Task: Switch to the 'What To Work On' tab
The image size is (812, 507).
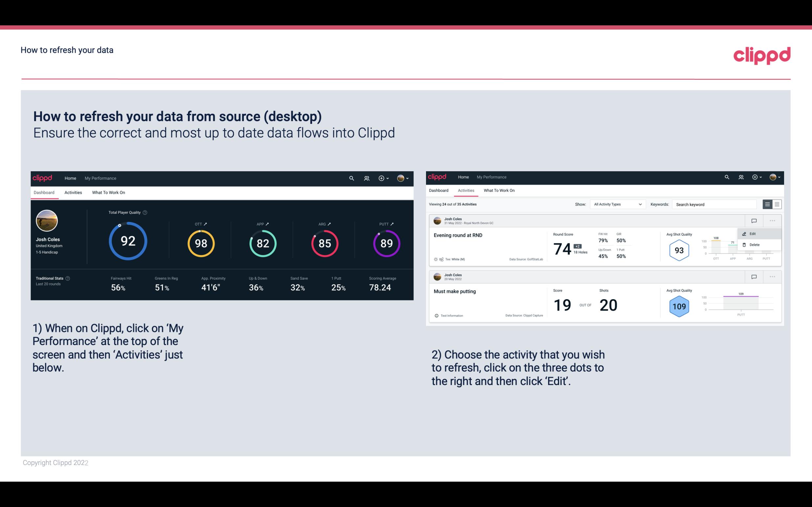Action: [108, 192]
